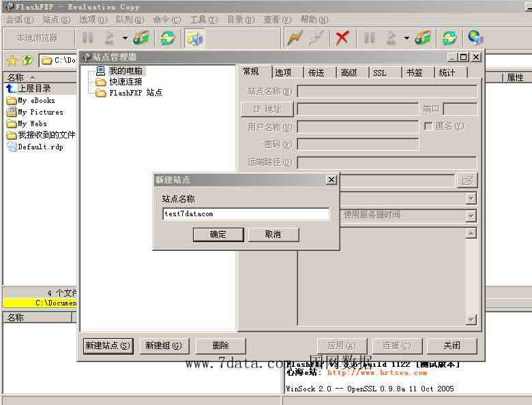
Task: Click the local transfer queue icon
Action: click(x=141, y=37)
